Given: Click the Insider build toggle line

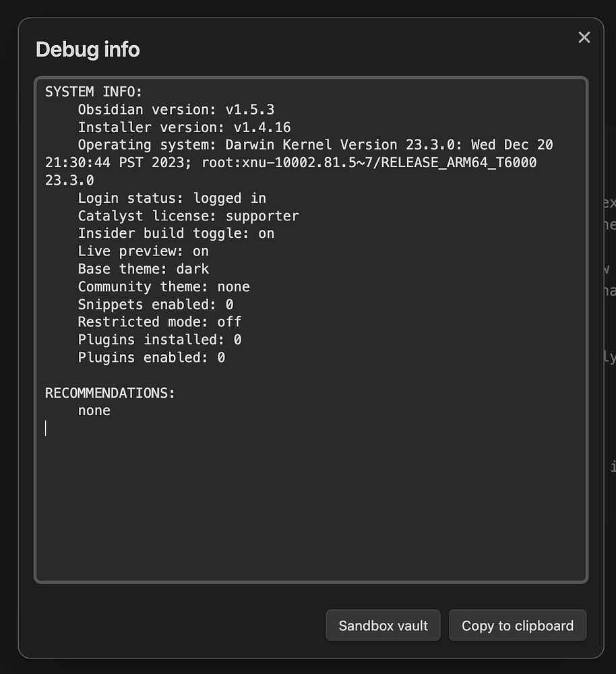Looking at the screenshot, I should pyautogui.click(x=174, y=233).
